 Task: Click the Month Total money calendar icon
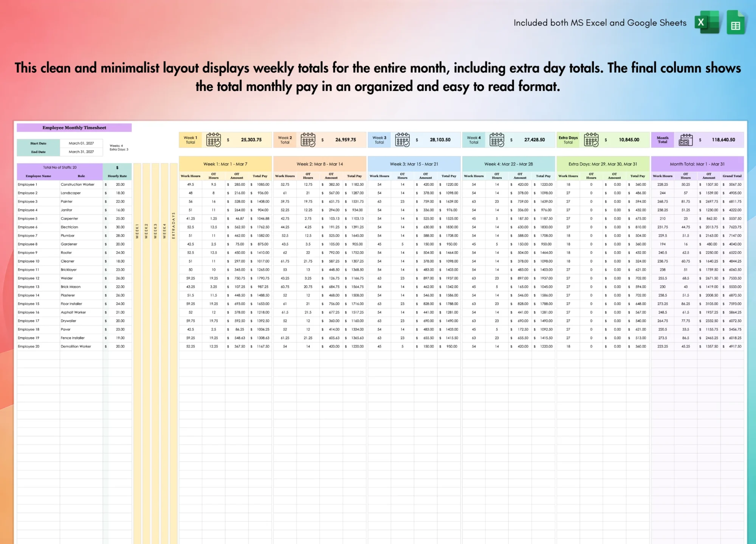(x=686, y=140)
